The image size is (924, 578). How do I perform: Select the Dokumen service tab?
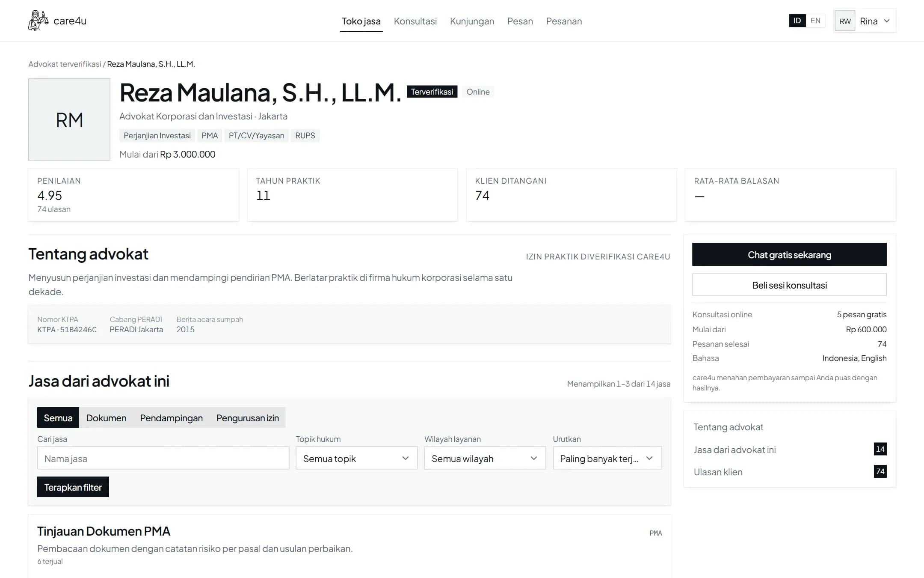pos(106,417)
